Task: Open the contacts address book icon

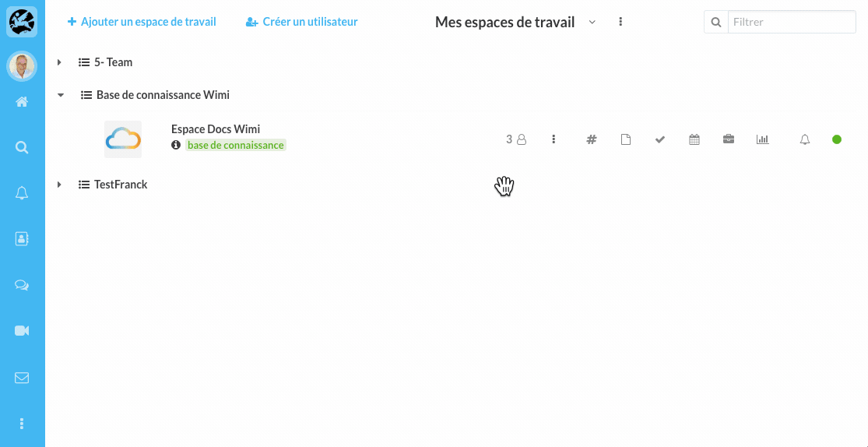Action: [x=22, y=239]
